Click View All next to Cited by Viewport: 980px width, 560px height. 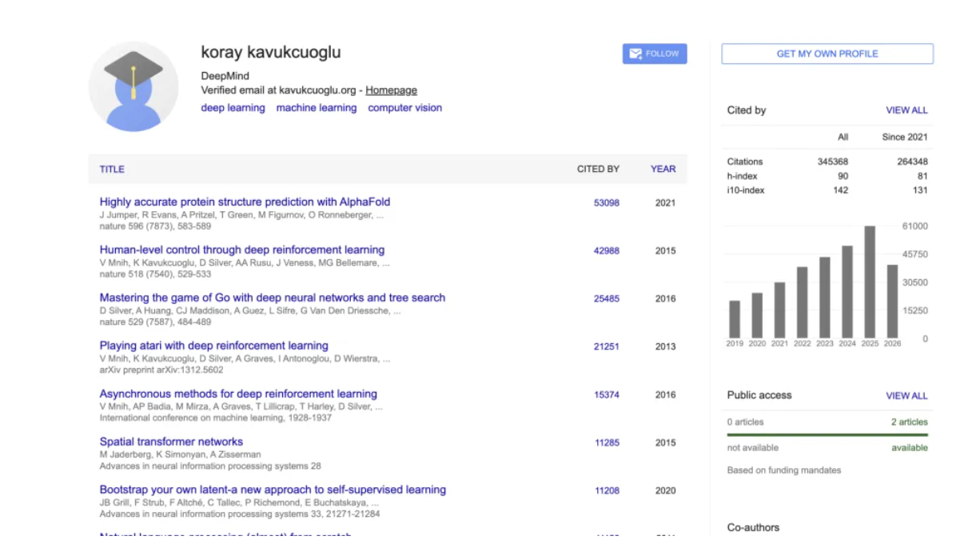click(906, 110)
